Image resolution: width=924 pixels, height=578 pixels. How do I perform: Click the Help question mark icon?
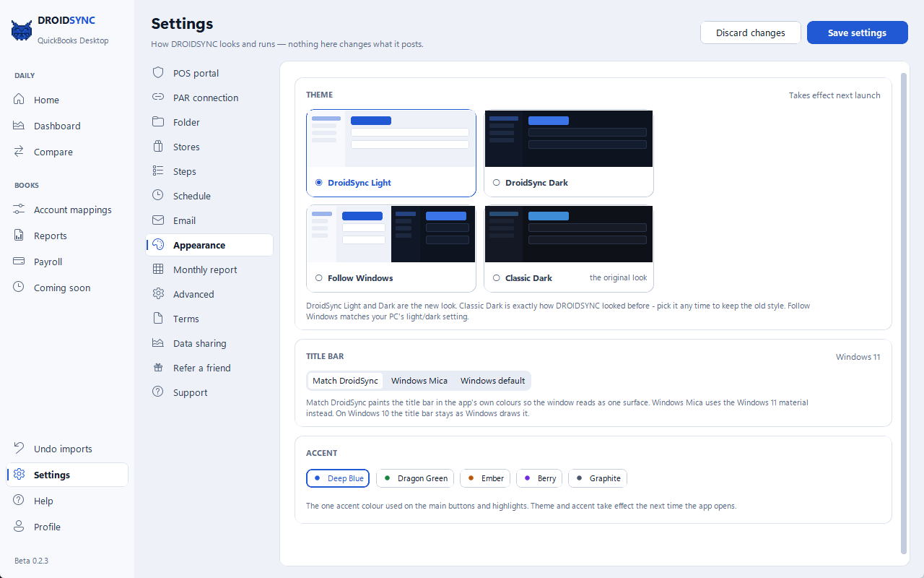tap(19, 501)
